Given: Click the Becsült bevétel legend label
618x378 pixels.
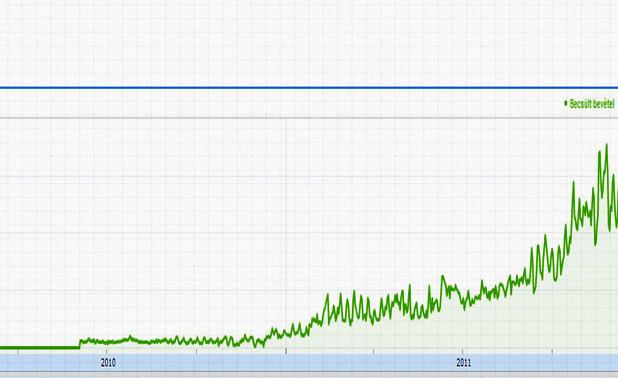Looking at the screenshot, I should click(592, 104).
